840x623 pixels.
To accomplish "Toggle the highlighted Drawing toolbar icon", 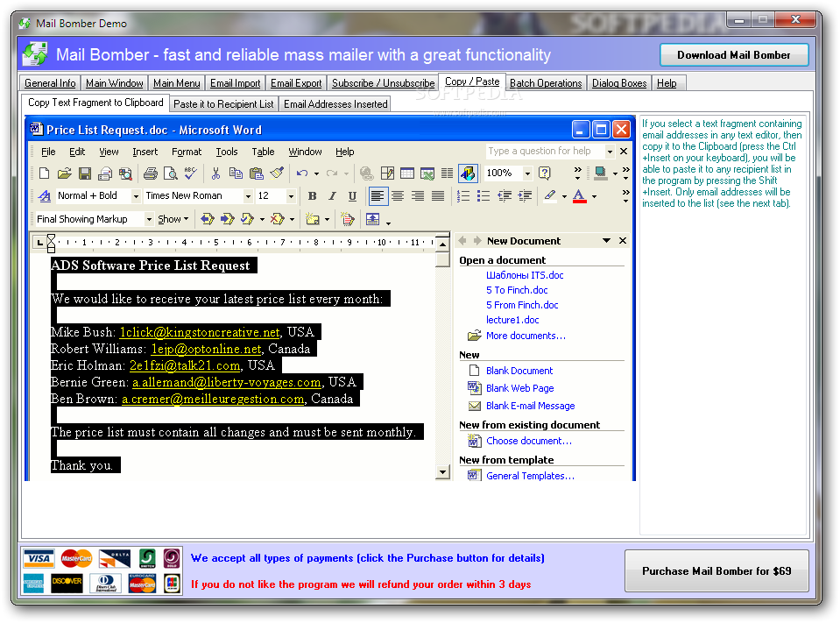I will pyautogui.click(x=468, y=173).
